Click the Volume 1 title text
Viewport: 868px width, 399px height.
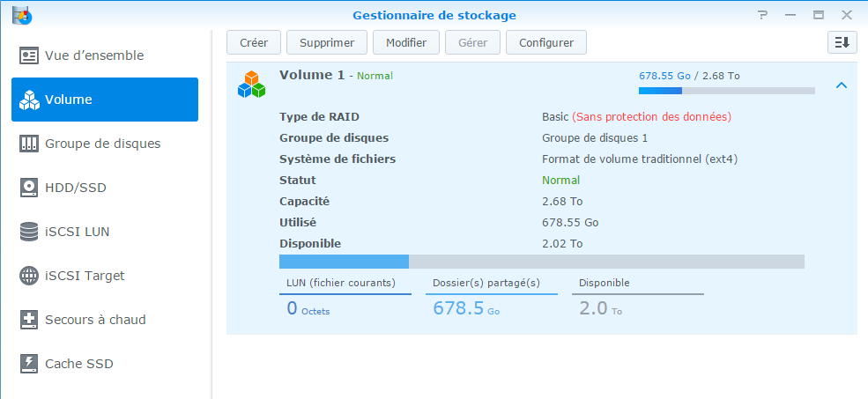tap(312, 75)
